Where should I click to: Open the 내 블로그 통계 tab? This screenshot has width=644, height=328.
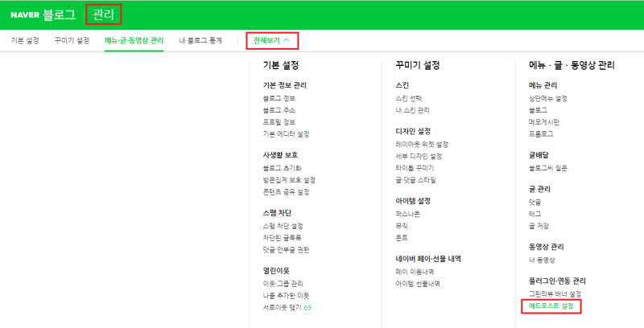pyautogui.click(x=200, y=40)
